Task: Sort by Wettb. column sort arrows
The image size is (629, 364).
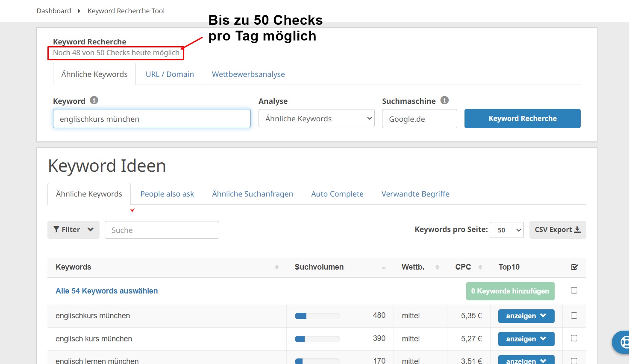Action: point(437,267)
